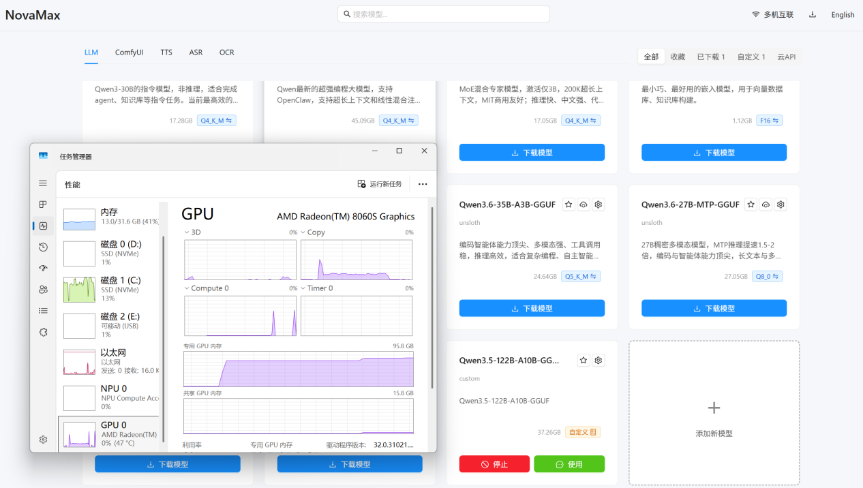Switch to the TTS tab
The width and height of the screenshot is (863, 488).
(x=166, y=52)
